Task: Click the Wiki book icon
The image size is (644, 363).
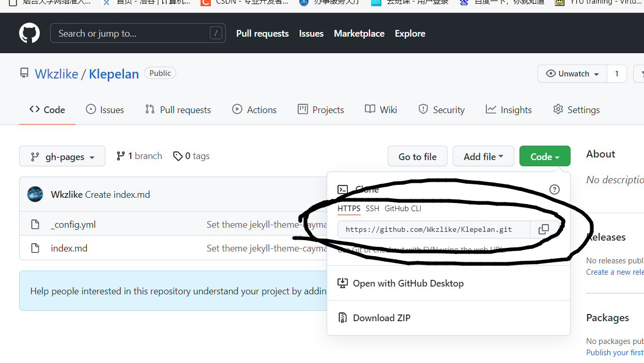Action: pyautogui.click(x=370, y=109)
